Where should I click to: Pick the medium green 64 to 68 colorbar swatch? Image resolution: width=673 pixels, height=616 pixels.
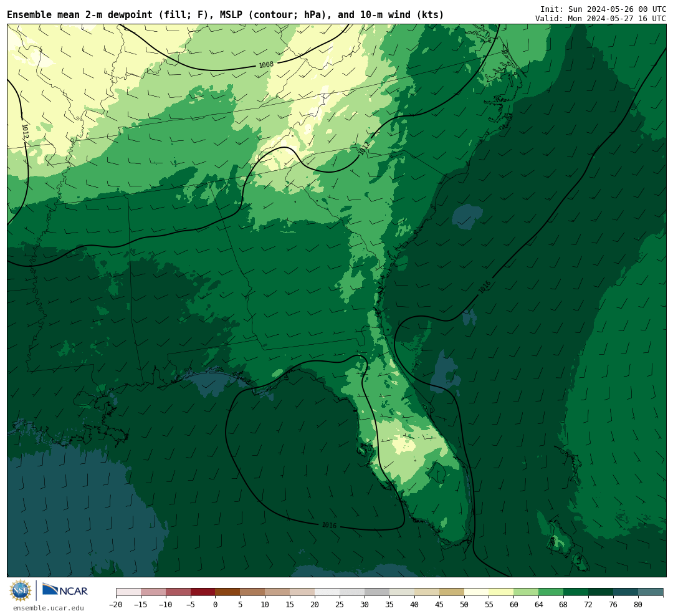coord(551,592)
